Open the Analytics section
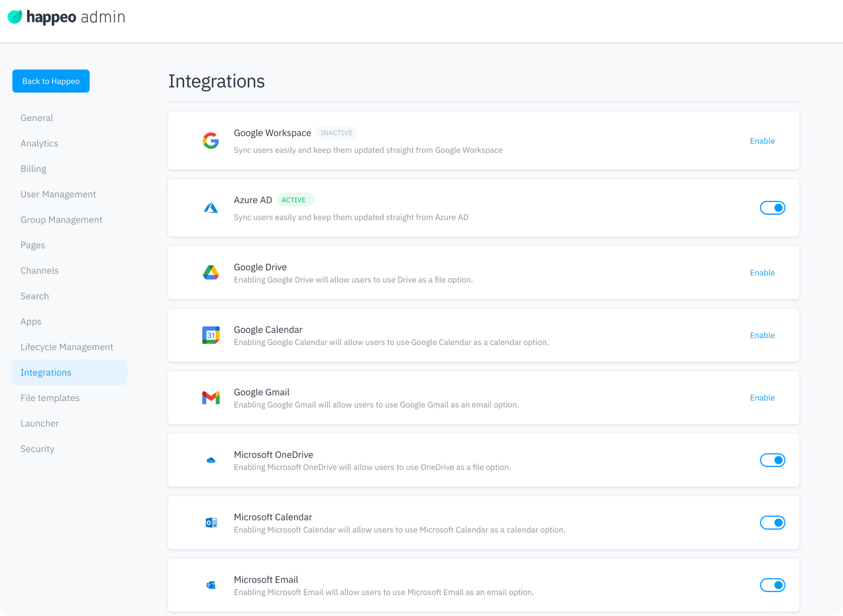The height and width of the screenshot is (616, 843). click(x=39, y=143)
